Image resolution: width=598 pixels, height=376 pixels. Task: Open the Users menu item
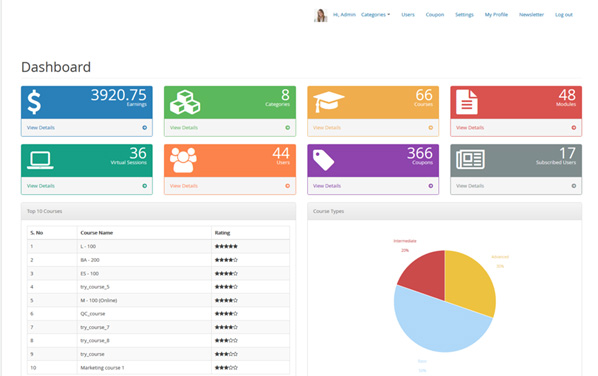(x=408, y=14)
